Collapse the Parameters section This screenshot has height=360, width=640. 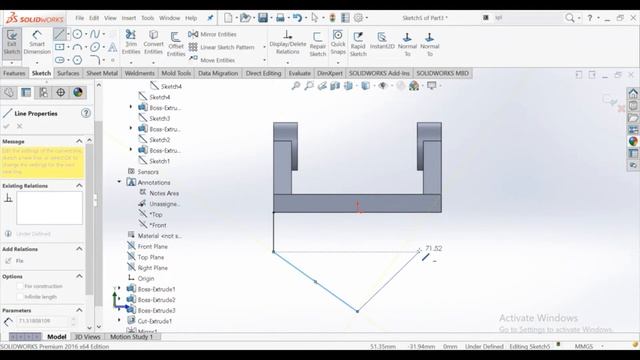click(x=79, y=310)
